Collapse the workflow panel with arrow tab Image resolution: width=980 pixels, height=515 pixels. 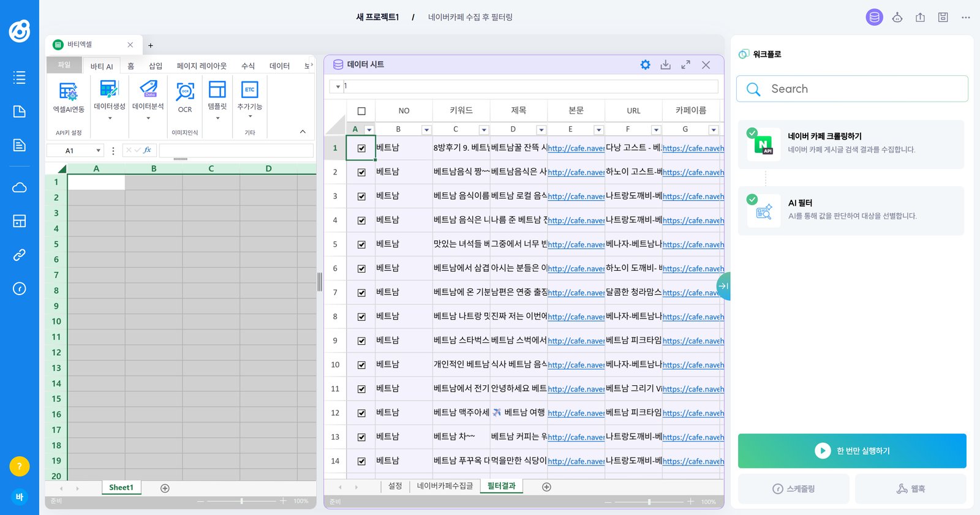723,286
